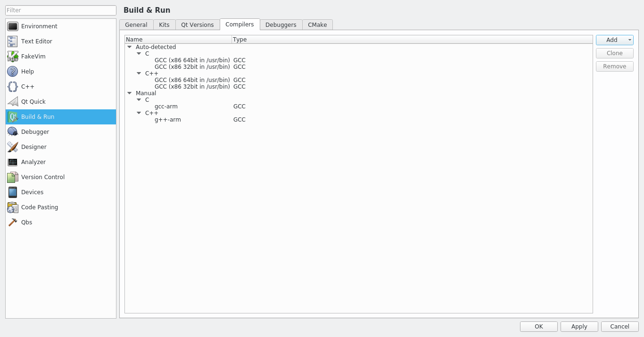644x337 pixels.
Task: Select the Designer brush icon
Action: (x=13, y=147)
